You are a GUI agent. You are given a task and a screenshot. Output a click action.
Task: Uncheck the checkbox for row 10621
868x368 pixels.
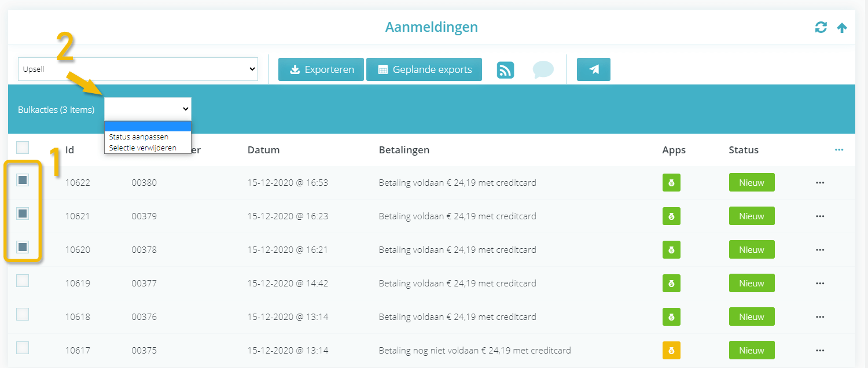tap(23, 214)
